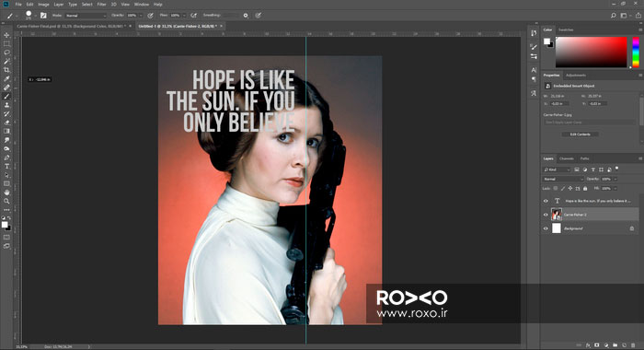The image size is (644, 350).
Task: Select the Lasso tool
Action: pyautogui.click(x=6, y=52)
